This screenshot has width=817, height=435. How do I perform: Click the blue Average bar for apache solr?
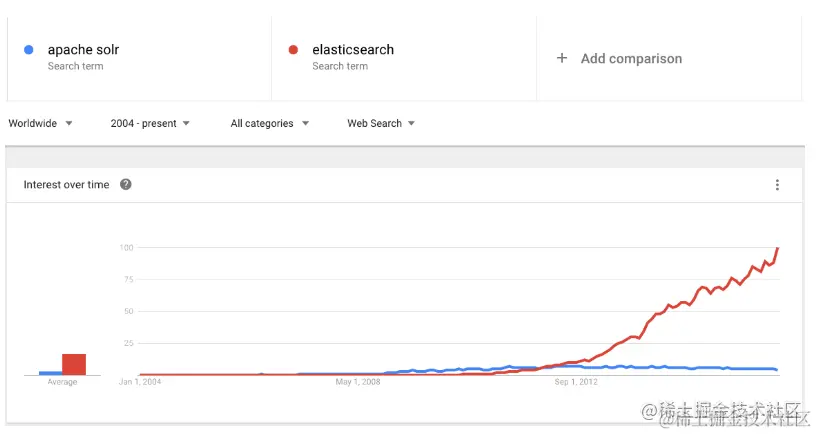[51, 373]
